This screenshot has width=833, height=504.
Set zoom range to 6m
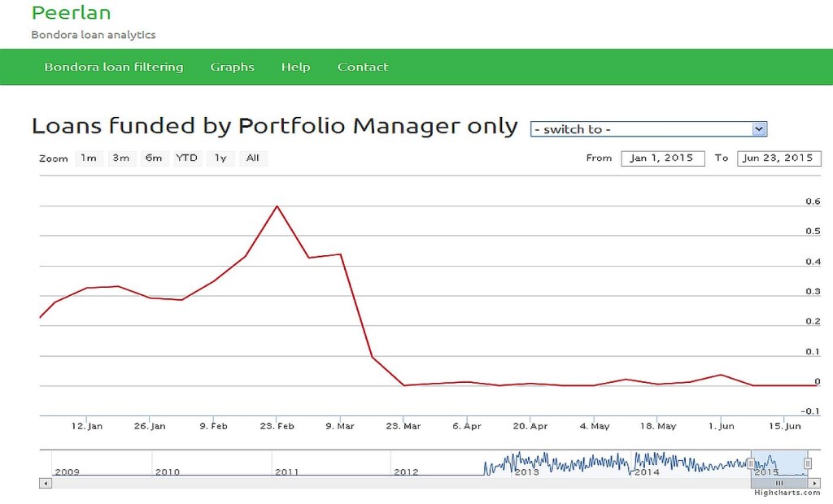[154, 159]
